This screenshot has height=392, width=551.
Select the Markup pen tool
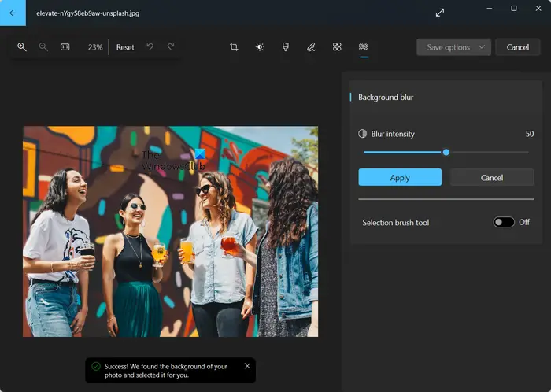tap(311, 47)
